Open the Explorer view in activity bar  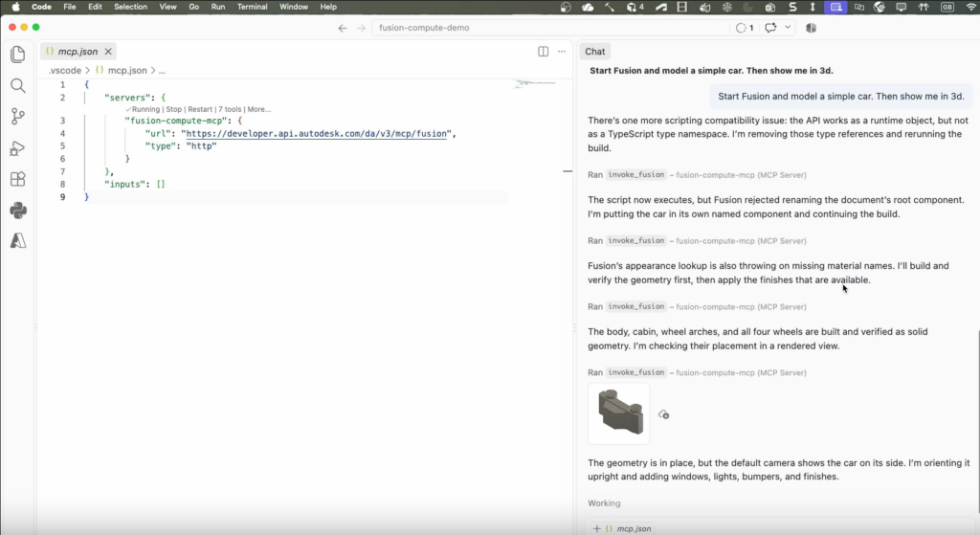18,55
